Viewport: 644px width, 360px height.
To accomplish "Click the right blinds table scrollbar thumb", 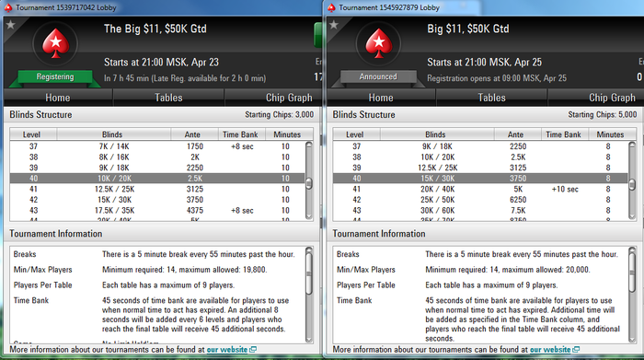I will pos(632,184).
